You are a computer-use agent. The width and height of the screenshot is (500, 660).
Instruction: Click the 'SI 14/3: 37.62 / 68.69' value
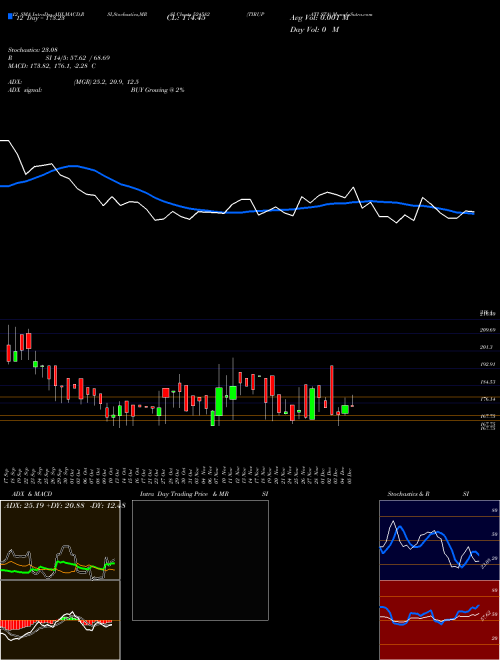(x=78, y=58)
